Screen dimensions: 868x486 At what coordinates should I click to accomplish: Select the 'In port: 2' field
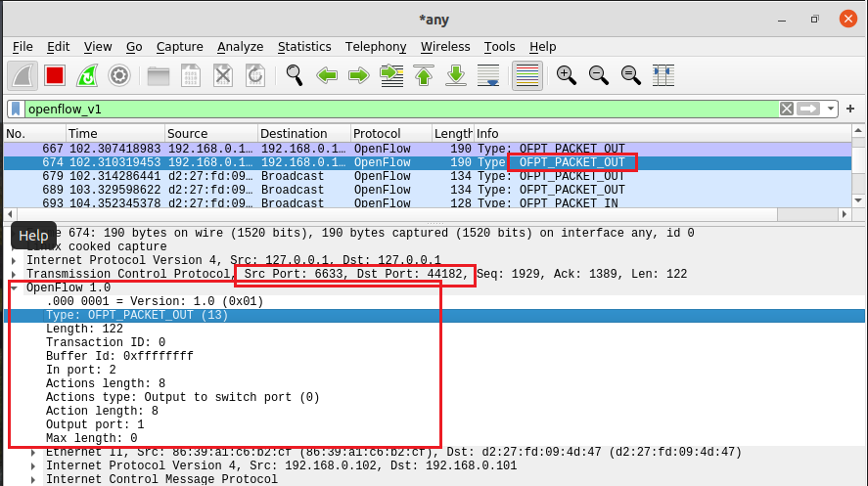(x=81, y=370)
